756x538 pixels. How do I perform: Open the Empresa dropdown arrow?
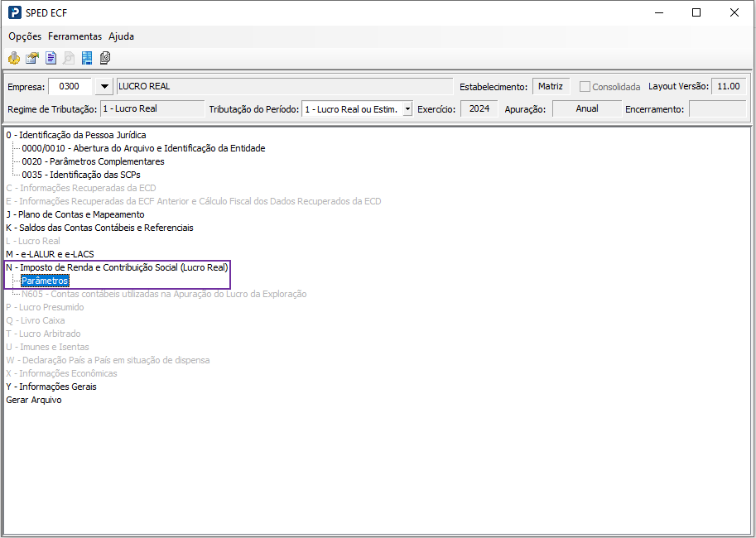pos(104,87)
